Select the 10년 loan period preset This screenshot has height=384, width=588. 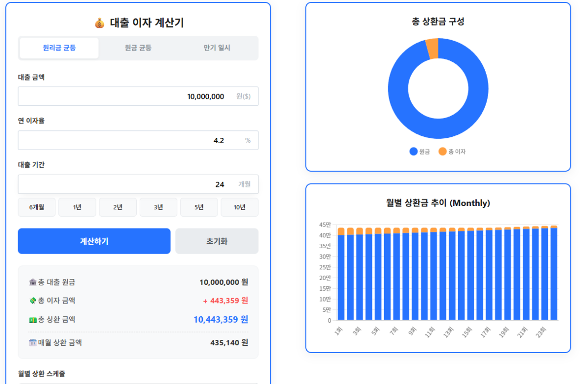(x=240, y=207)
